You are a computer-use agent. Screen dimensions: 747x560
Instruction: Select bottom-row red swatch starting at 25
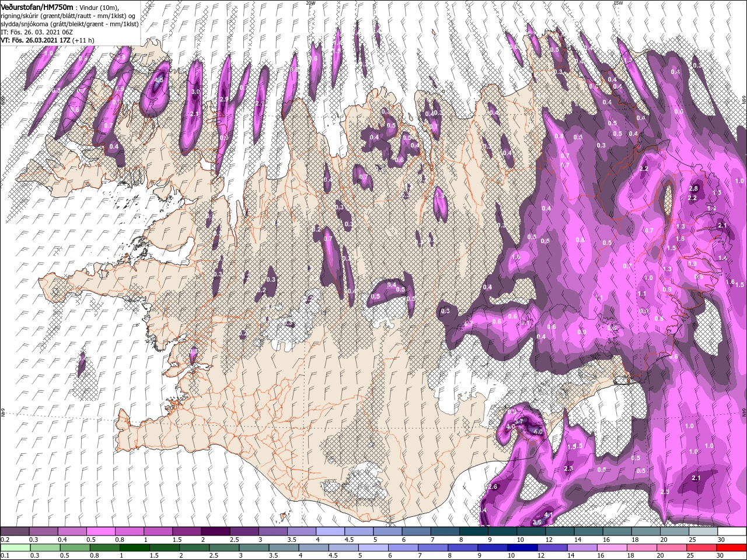coord(700,548)
